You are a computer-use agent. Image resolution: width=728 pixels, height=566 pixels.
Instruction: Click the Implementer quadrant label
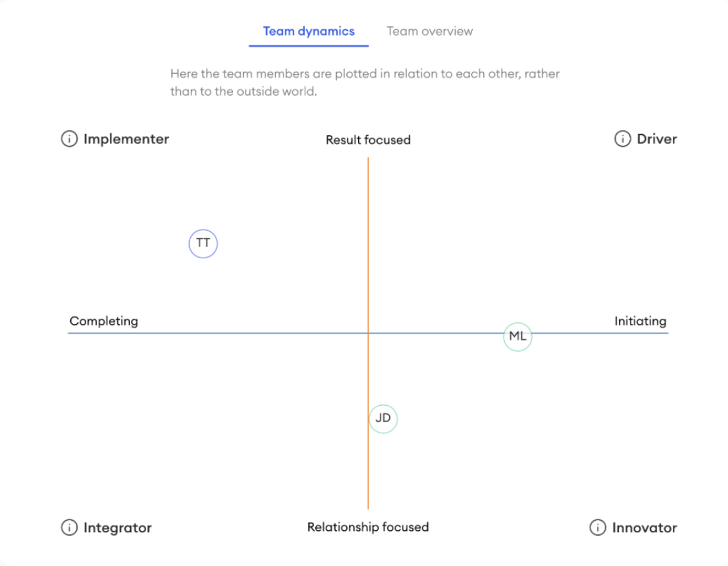(x=126, y=139)
